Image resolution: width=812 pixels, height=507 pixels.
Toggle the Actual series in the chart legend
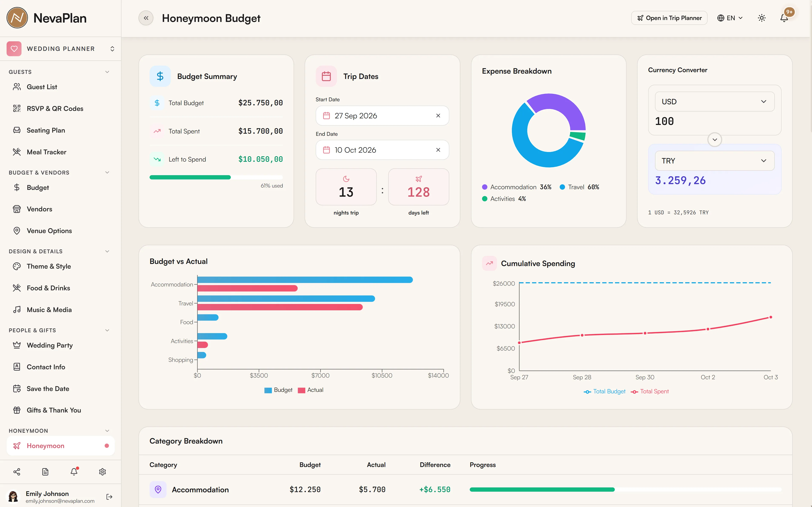311,390
